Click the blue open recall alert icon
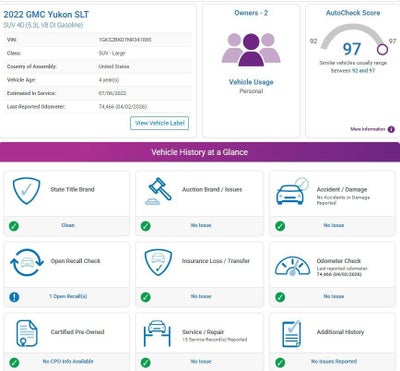This screenshot has width=400, height=371. click(14, 297)
